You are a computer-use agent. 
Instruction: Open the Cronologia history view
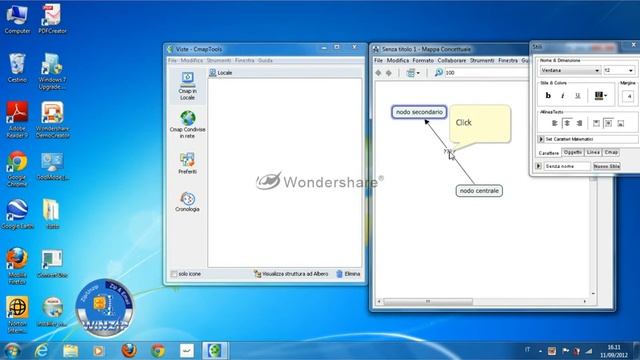click(187, 202)
